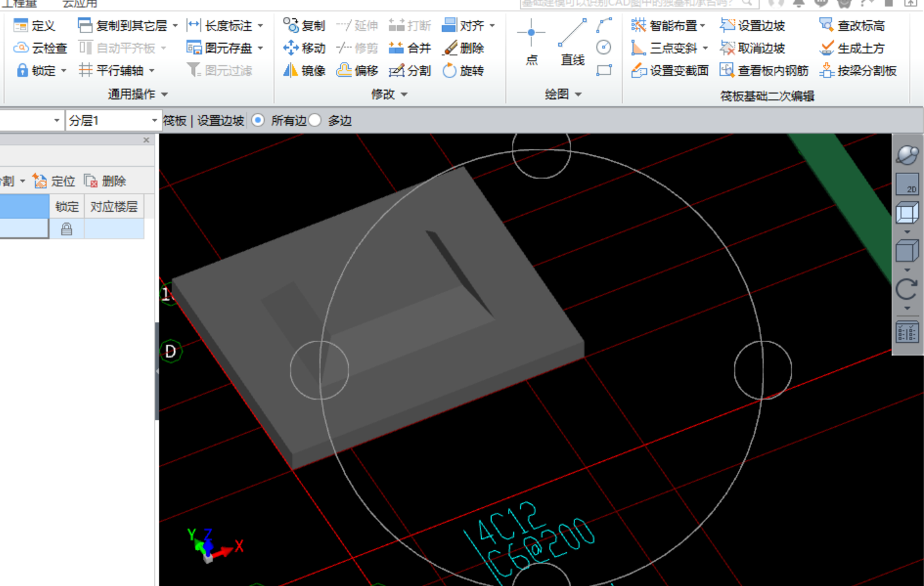924x586 pixels.
Task: Open the 长度标注 dropdown arrow
Action: [261, 26]
